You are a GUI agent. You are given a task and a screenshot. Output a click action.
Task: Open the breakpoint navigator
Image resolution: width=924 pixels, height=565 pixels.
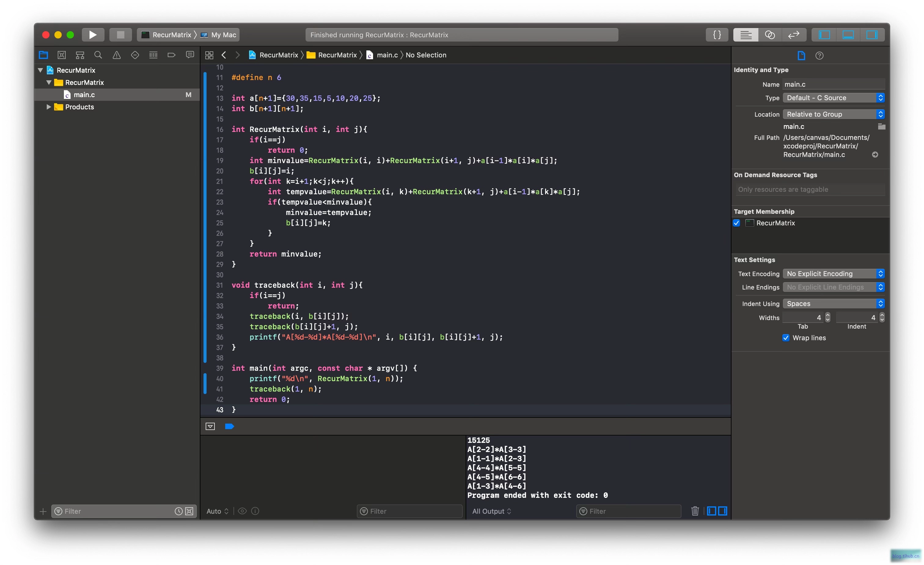pyautogui.click(x=171, y=55)
